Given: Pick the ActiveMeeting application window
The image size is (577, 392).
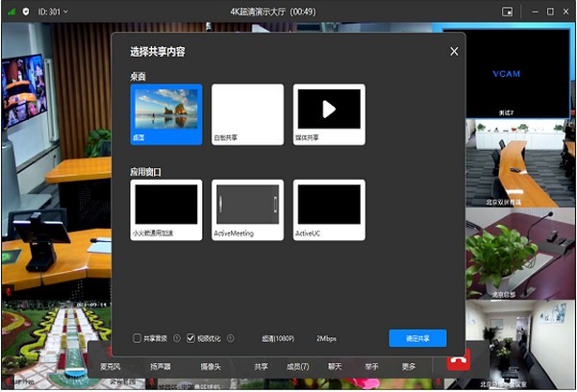Looking at the screenshot, I should click(x=248, y=210).
